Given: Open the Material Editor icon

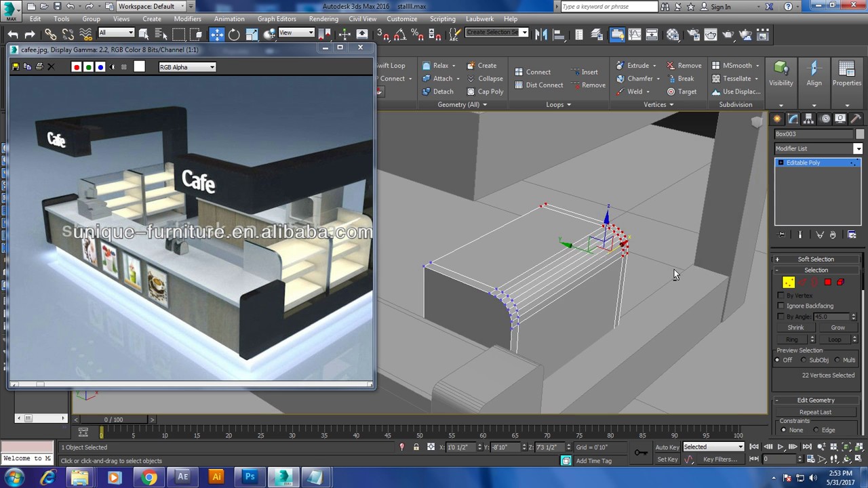Looking at the screenshot, I should coord(672,34).
